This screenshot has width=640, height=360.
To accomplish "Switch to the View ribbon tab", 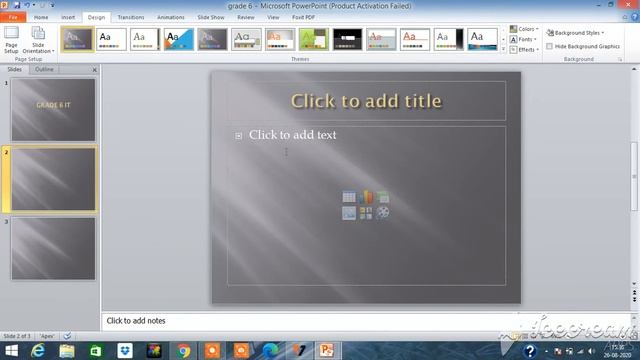I will tap(273, 17).
